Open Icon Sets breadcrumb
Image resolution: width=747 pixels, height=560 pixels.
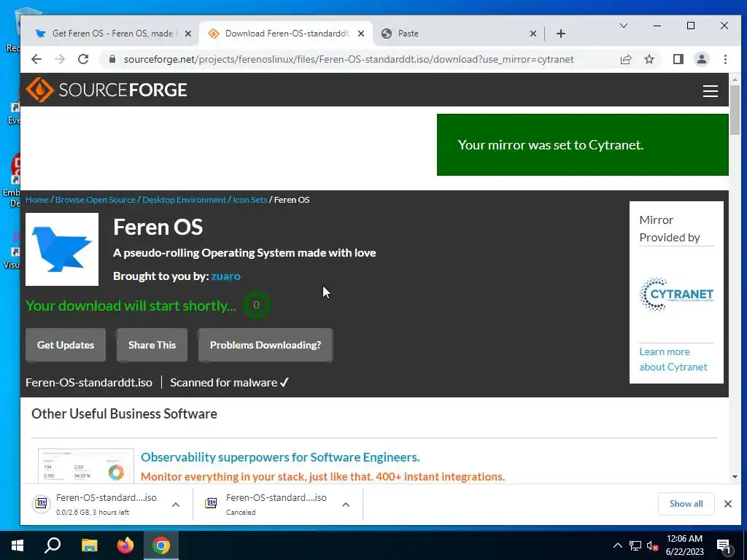(x=249, y=200)
